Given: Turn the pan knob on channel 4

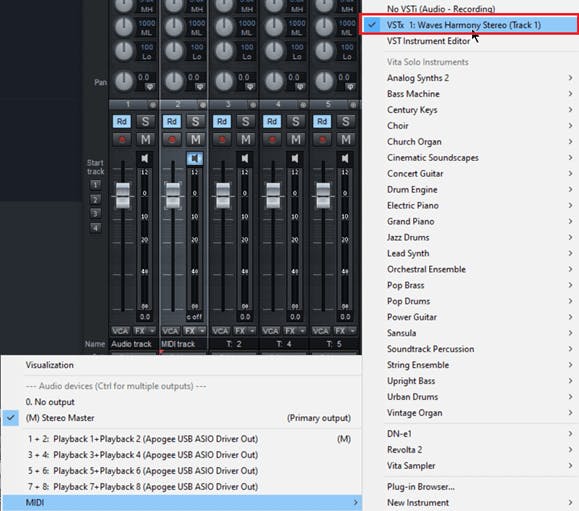Looking at the screenshot, I should point(274,81).
